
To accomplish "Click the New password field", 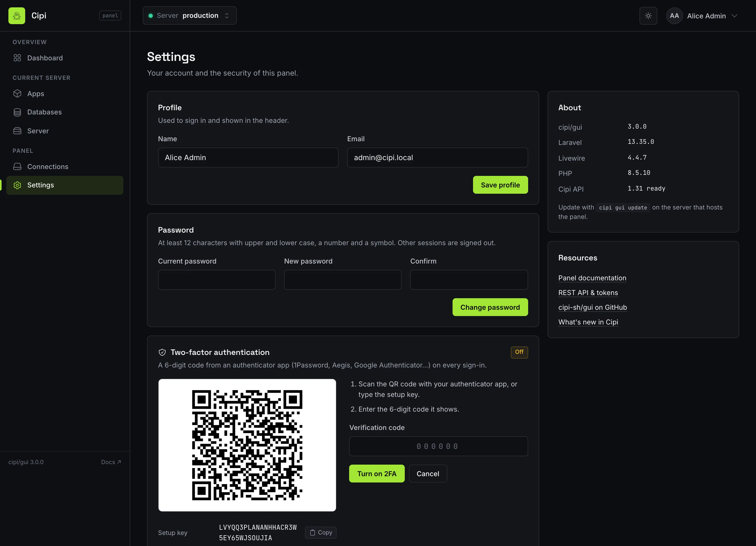I will [x=343, y=280].
